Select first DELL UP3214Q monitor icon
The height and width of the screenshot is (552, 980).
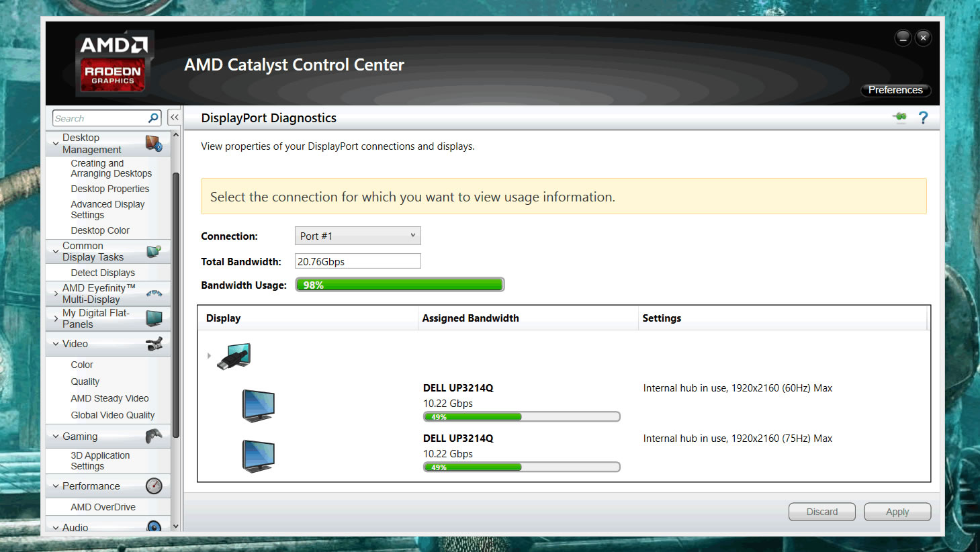click(259, 406)
